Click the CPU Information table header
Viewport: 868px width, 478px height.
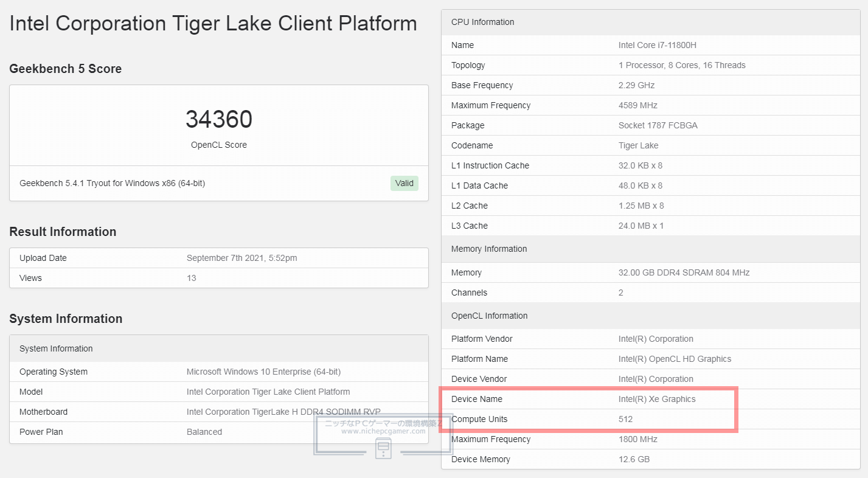click(x=651, y=22)
